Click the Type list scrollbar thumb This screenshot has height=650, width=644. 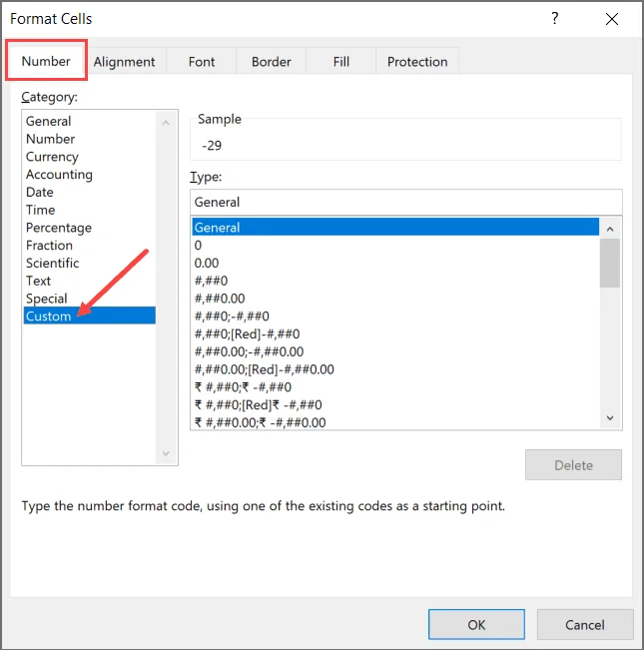point(610,263)
